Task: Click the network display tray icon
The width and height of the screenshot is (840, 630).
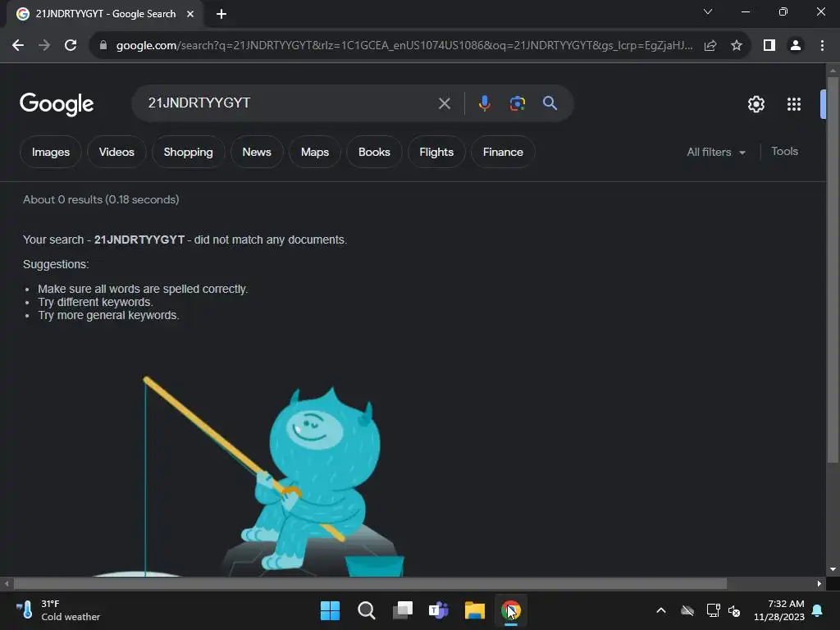Action: click(x=713, y=610)
